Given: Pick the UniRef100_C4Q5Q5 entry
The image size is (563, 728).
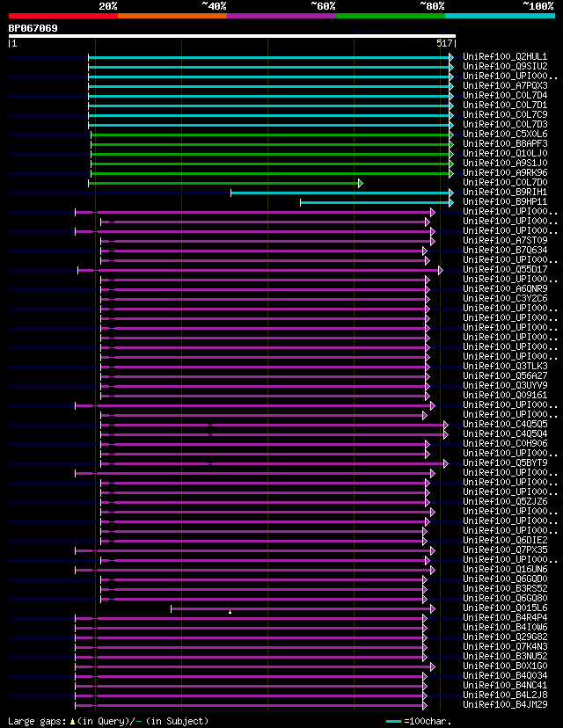Looking at the screenshot, I should click(505, 425).
